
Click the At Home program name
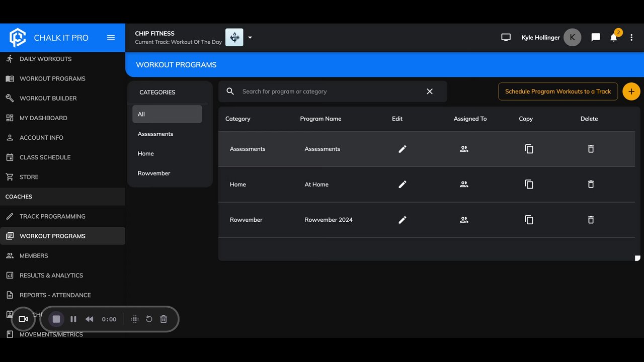pyautogui.click(x=316, y=185)
